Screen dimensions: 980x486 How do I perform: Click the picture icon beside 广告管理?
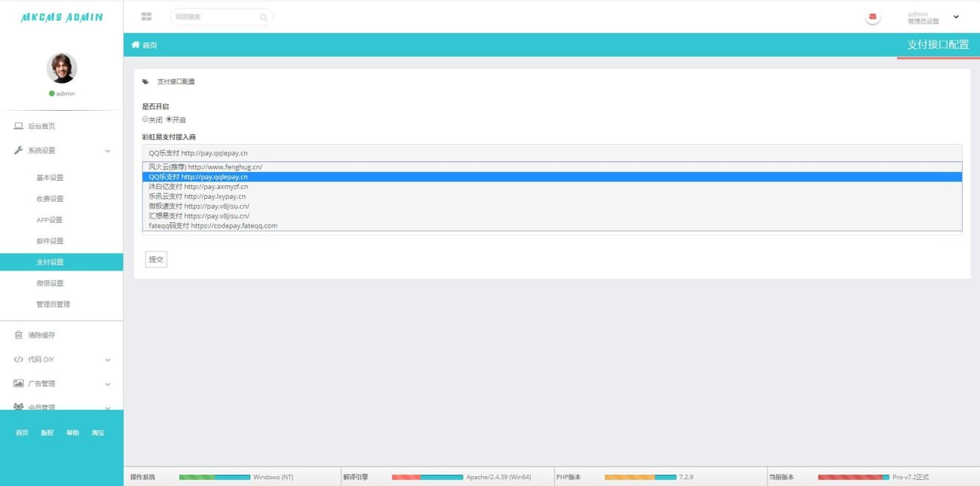coord(19,384)
